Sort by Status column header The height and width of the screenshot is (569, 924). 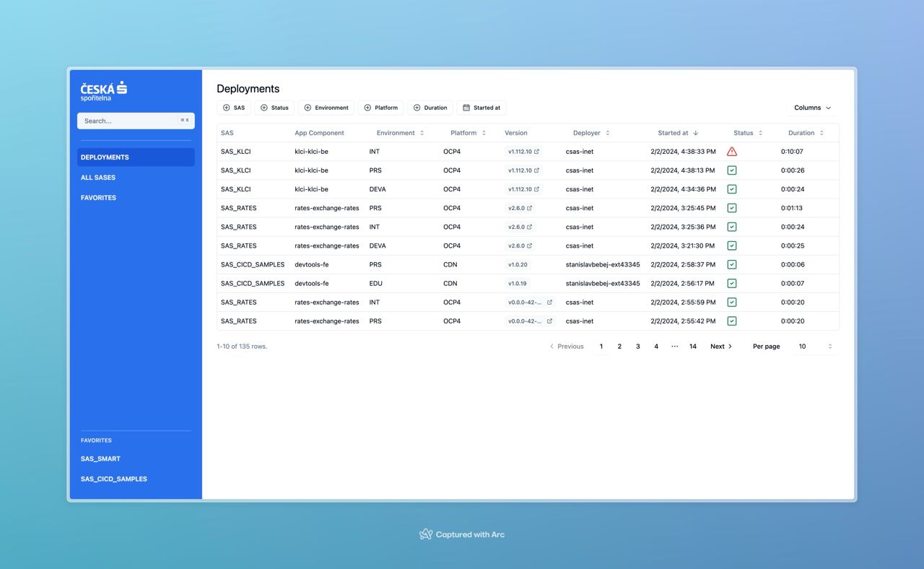coord(748,133)
